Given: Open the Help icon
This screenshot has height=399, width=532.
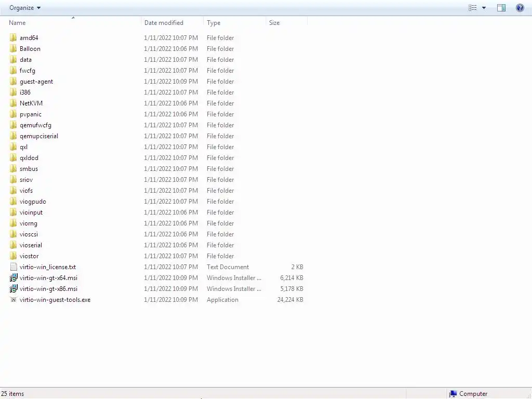Looking at the screenshot, I should [x=520, y=8].
